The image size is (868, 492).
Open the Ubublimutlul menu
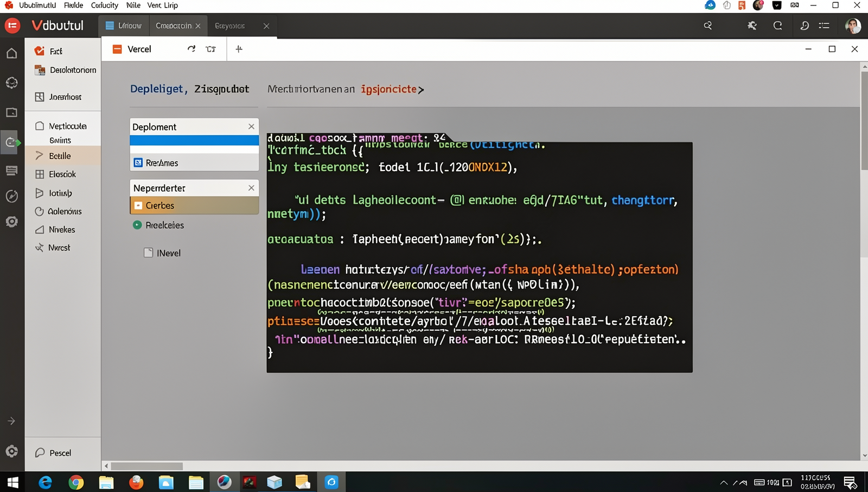coord(37,5)
